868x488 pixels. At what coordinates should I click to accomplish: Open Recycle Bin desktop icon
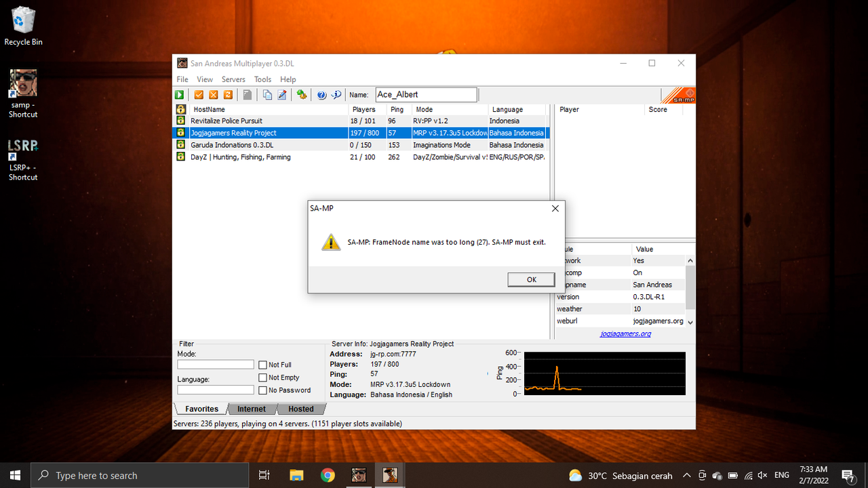[23, 26]
